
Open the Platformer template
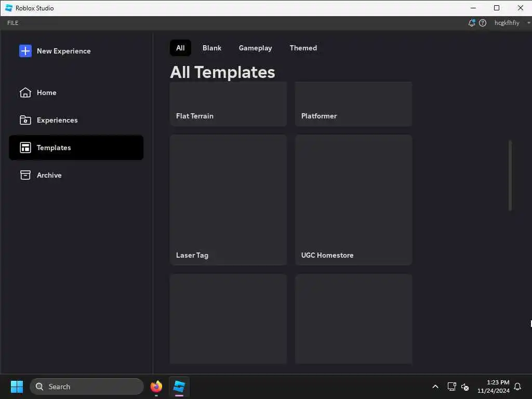point(353,104)
